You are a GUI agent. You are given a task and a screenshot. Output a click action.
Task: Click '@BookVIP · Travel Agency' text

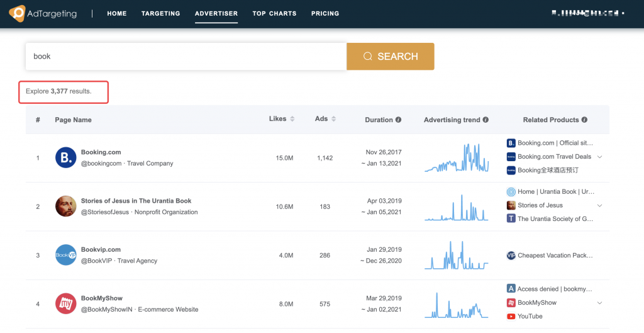click(x=119, y=261)
